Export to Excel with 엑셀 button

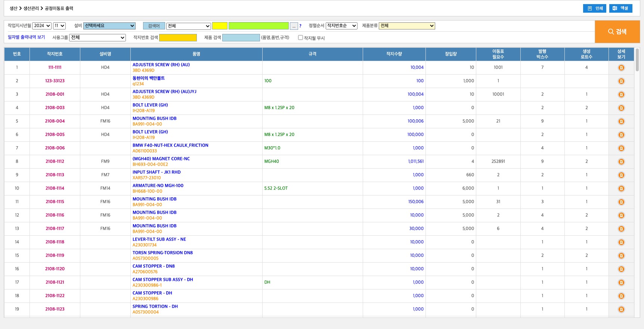click(x=620, y=8)
